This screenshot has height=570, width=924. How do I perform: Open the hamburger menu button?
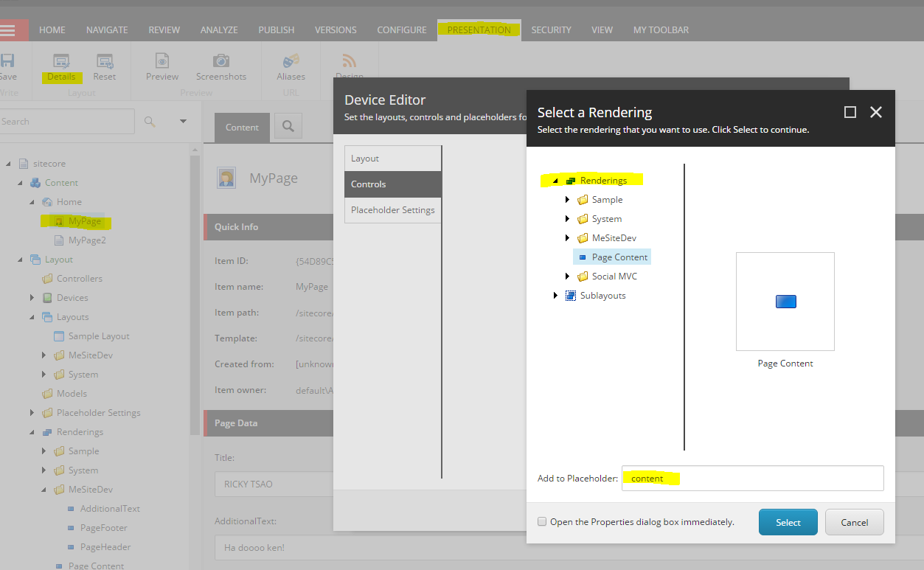click(7, 30)
